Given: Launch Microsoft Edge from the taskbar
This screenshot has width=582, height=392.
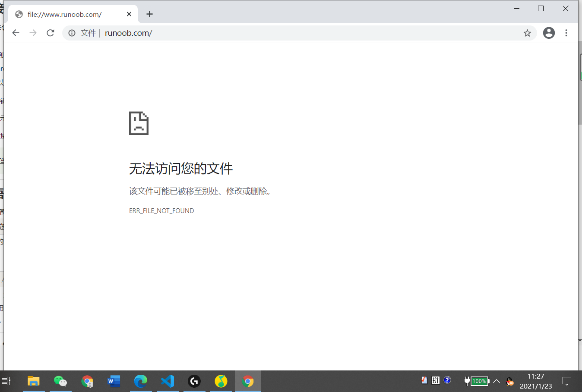Looking at the screenshot, I should (141, 381).
